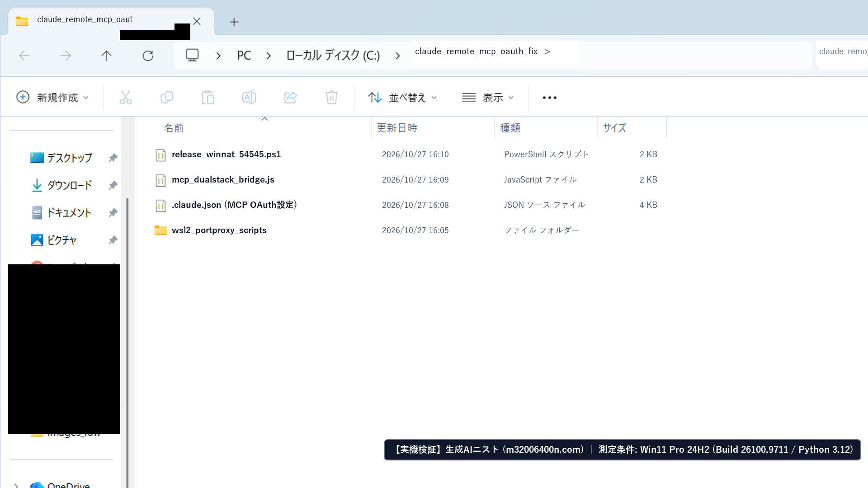
Task: Expand chevron after the PC monitor icon
Action: [218, 56]
